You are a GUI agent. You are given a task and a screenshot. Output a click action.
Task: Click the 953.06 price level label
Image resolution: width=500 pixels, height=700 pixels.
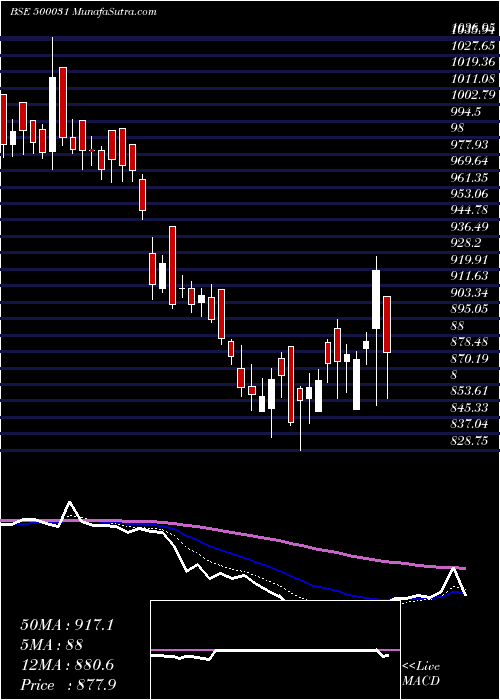469,194
